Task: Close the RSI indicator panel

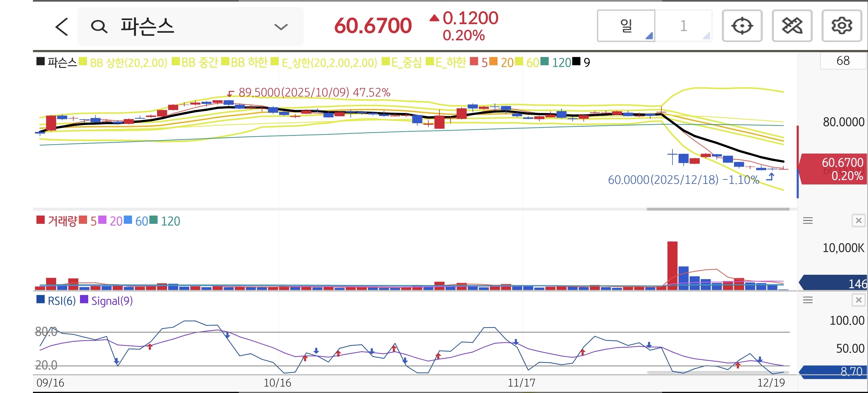Action: (x=858, y=300)
